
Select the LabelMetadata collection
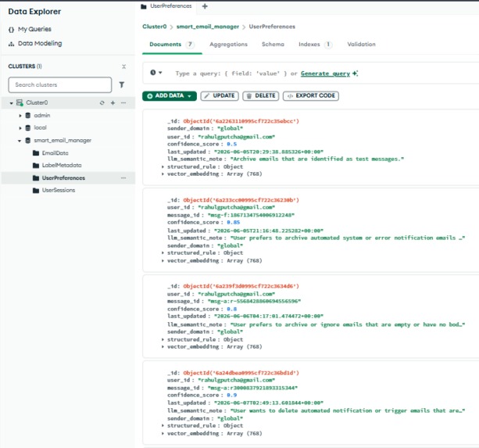click(62, 165)
